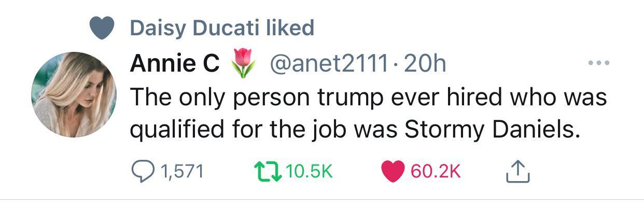Click the Annie C display name
Image resolution: width=644 pixels, height=219 pixels.
[175, 64]
